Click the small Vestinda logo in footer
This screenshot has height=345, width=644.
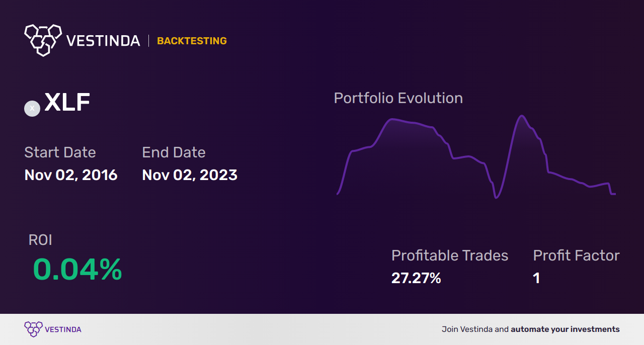tap(33, 329)
